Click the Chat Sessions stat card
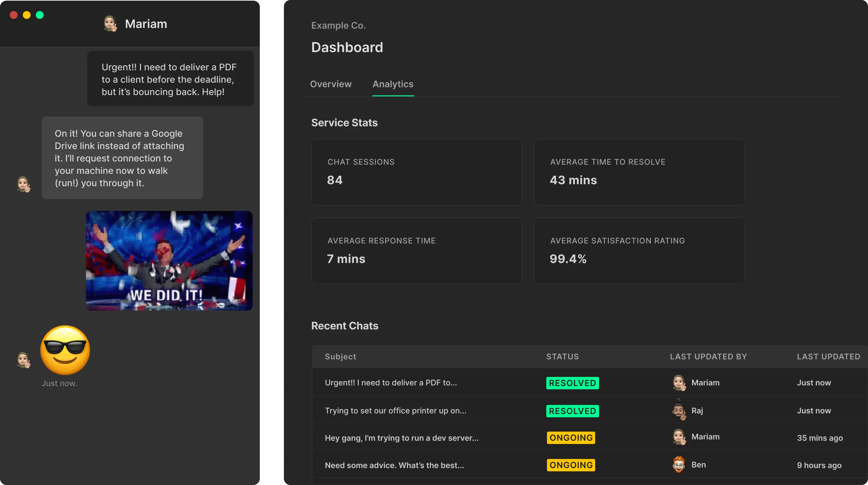 pos(416,172)
